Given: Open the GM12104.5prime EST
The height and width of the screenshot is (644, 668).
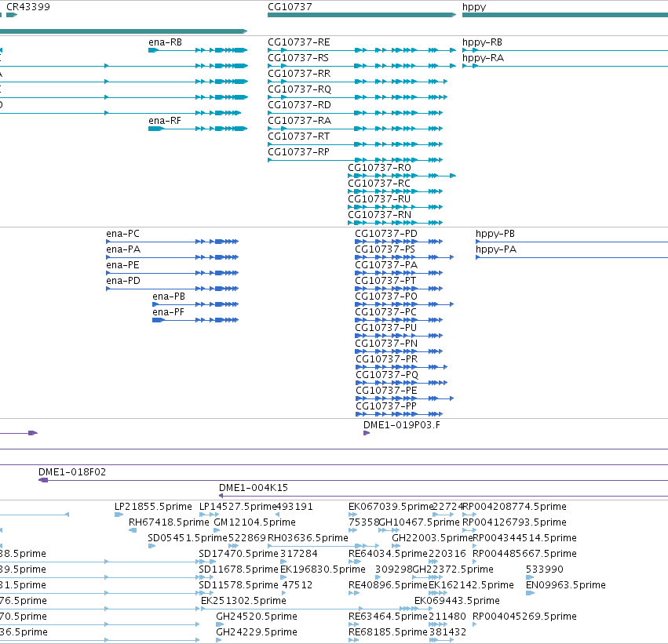Looking at the screenshot, I should point(255,522).
